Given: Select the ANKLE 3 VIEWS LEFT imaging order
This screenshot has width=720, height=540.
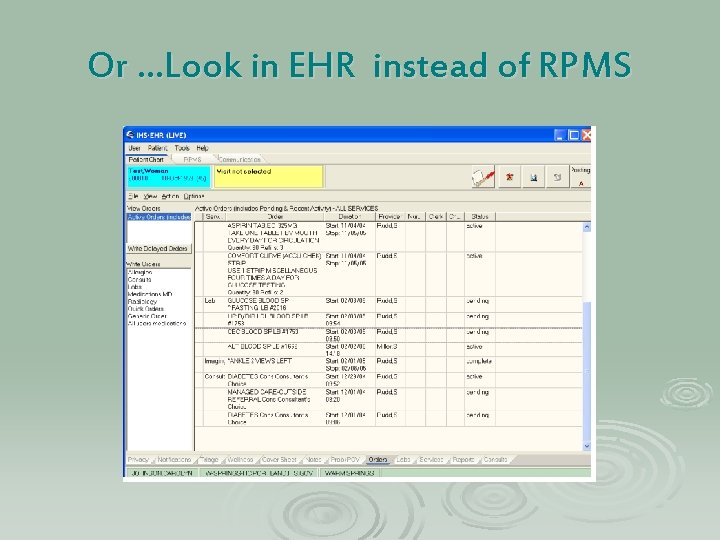Looking at the screenshot, I should (x=388, y=365).
